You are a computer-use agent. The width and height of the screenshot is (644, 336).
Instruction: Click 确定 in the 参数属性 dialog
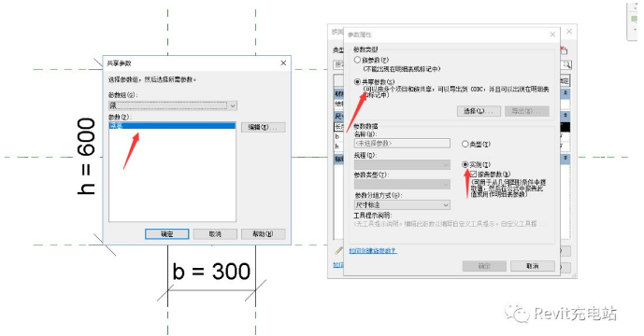[x=484, y=266]
